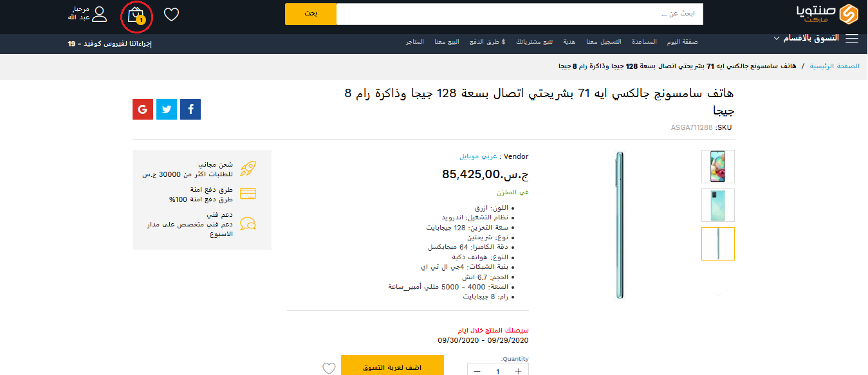Open تتبع مشترياتك tracking menu item
868x375 pixels.
coord(534,42)
